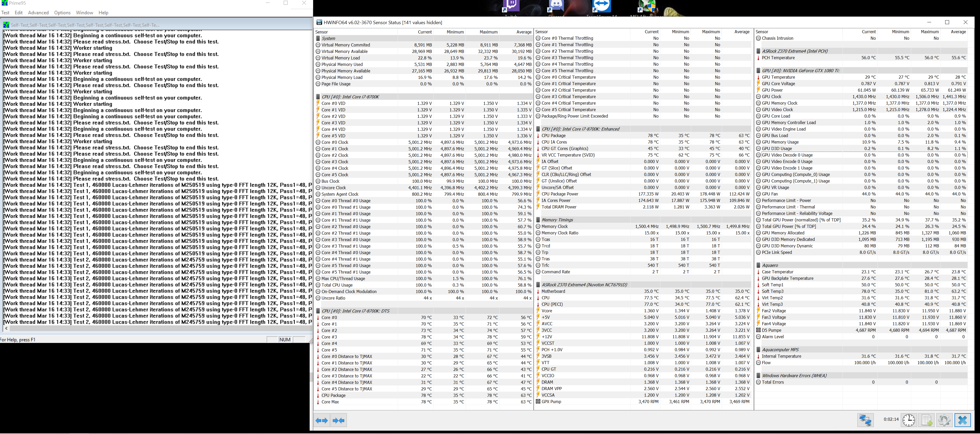Screen dimensions: 980x434
Task: Select the Total CPU Usage row
Action: point(423,285)
